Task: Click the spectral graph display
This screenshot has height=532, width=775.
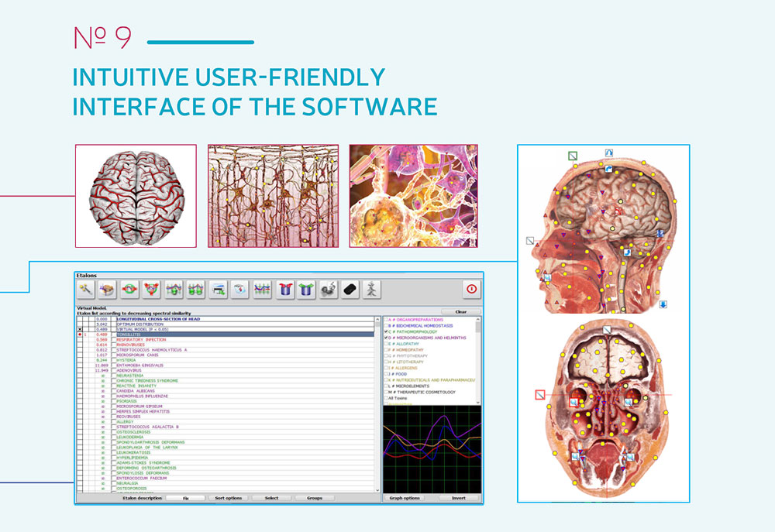Action: (432, 449)
